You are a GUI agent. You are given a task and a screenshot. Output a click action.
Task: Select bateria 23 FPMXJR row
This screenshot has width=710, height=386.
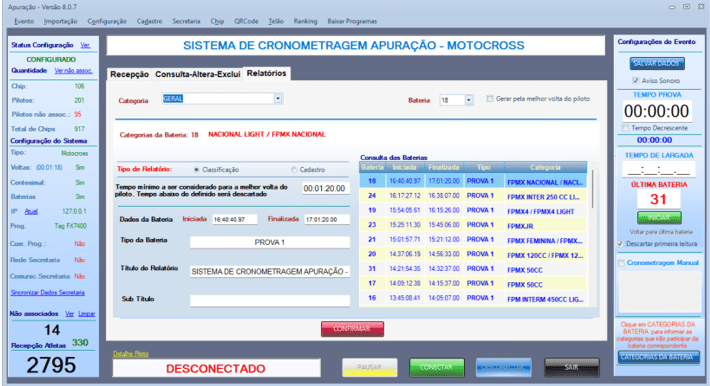point(473,225)
